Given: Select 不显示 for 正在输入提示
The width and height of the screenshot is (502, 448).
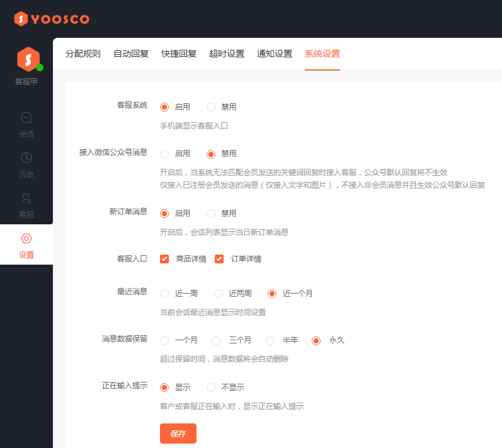Looking at the screenshot, I should click(211, 388).
